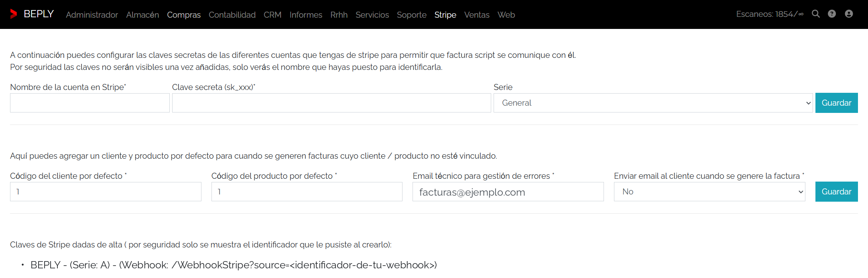Click the 'Serie' label
This screenshot has width=868, height=278.
coord(503,87)
